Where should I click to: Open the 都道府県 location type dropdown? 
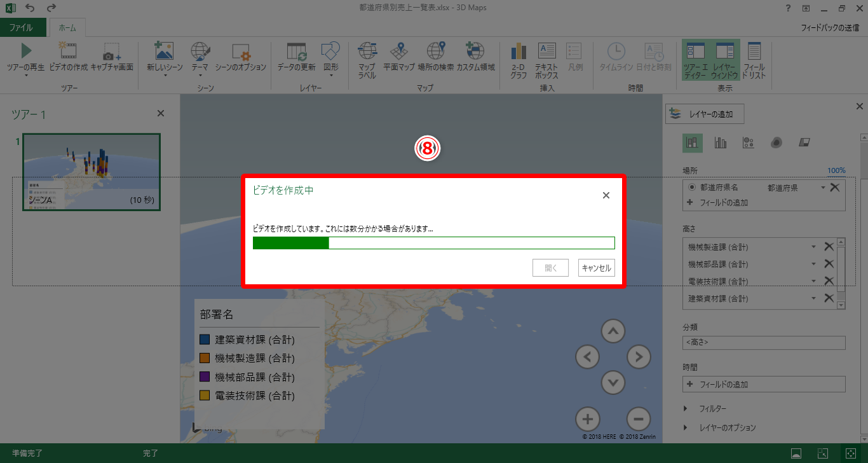[x=823, y=188]
